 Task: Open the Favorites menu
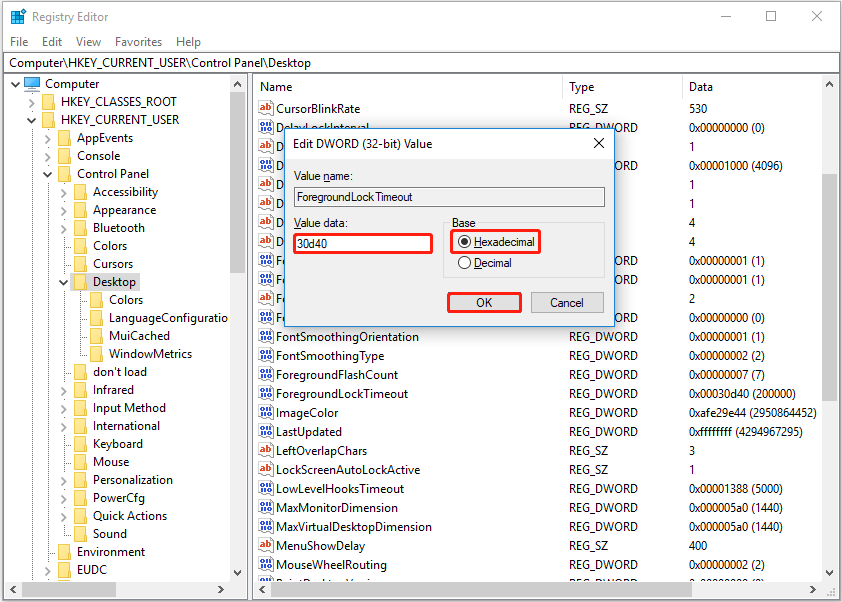pyautogui.click(x=138, y=42)
